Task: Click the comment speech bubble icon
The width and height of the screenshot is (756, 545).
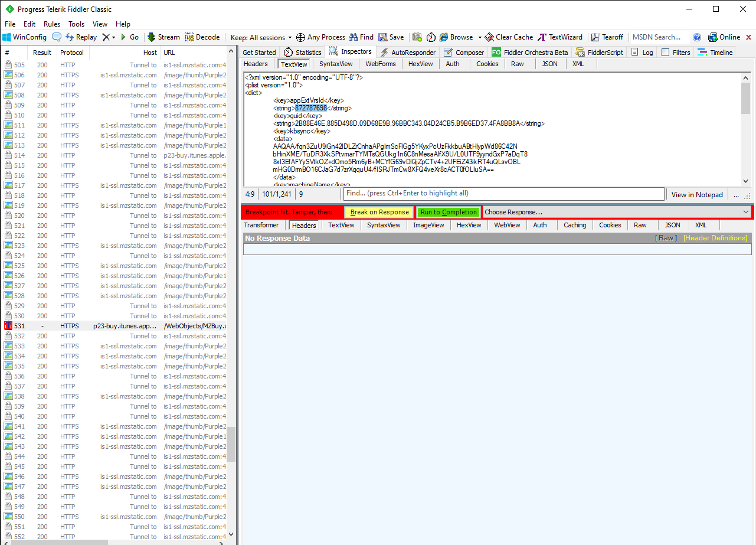Action: click(57, 37)
